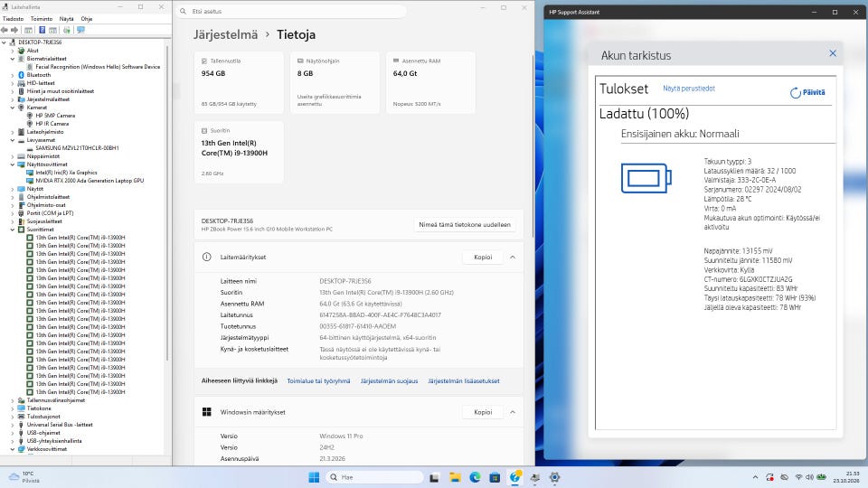The image size is (868, 488).
Task: Select the Portit (COM ja LPT) item
Action: (x=50, y=213)
